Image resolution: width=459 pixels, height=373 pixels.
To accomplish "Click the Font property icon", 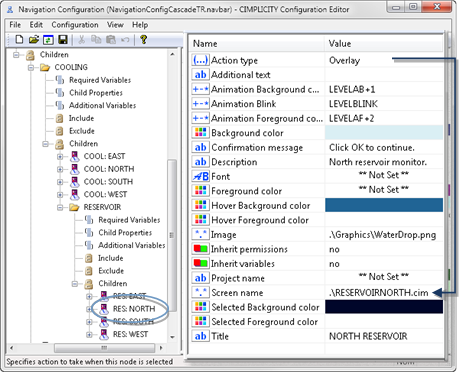I will [x=201, y=176].
